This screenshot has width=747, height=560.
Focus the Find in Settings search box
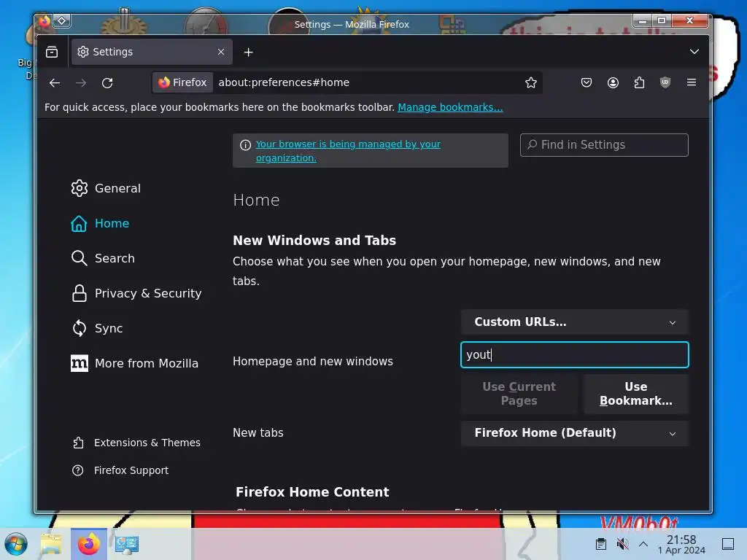pyautogui.click(x=604, y=145)
